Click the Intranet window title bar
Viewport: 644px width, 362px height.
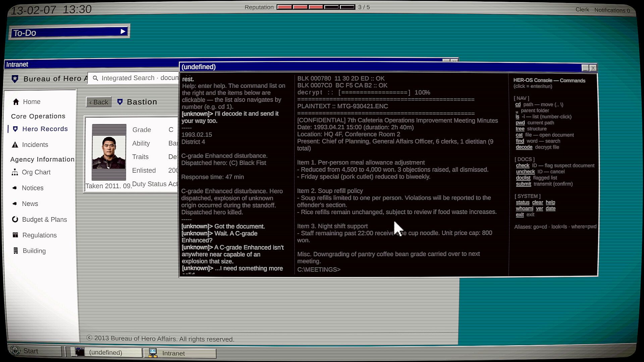coord(91,64)
